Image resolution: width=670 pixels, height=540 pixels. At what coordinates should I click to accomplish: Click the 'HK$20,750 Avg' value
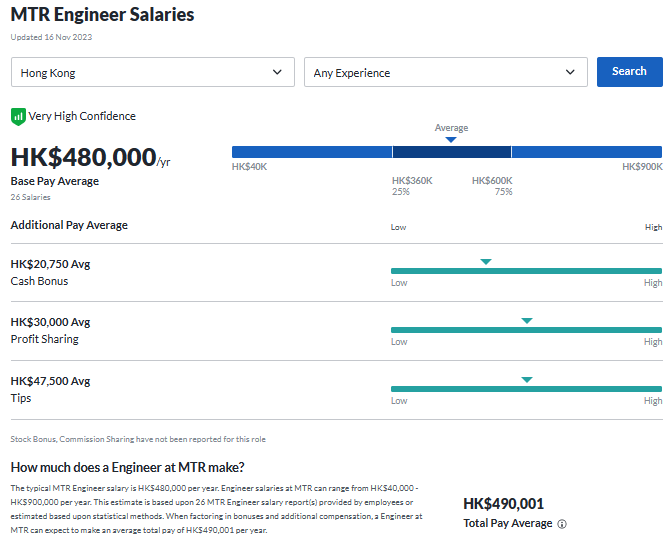(50, 264)
